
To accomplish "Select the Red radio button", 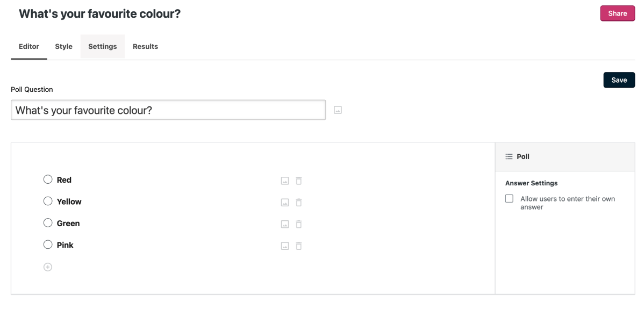I will (x=48, y=179).
